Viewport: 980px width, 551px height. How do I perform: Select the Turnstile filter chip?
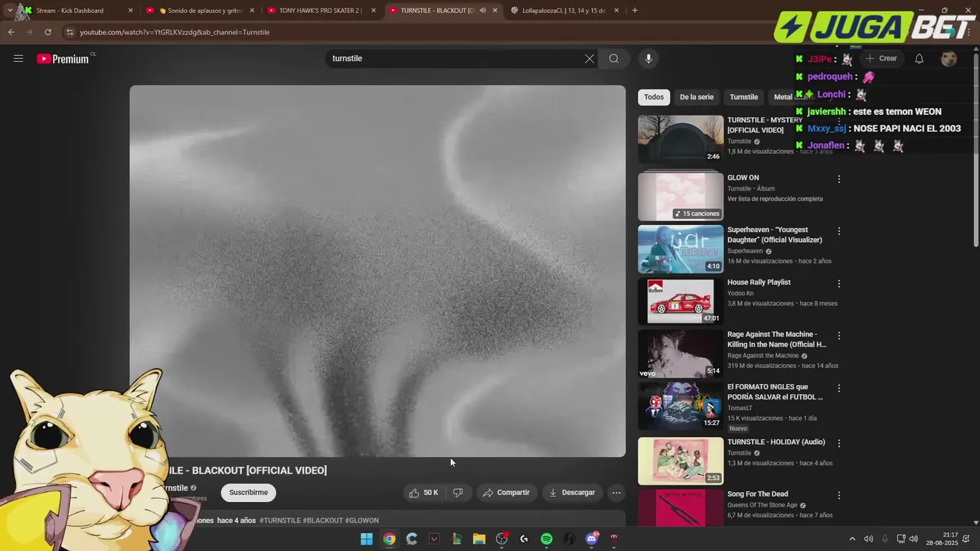pos(743,97)
